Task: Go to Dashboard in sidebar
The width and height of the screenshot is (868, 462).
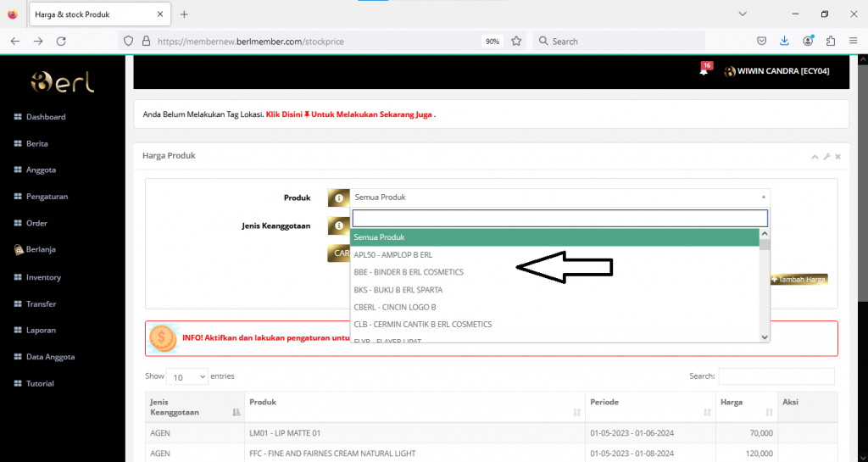Action: coord(45,117)
